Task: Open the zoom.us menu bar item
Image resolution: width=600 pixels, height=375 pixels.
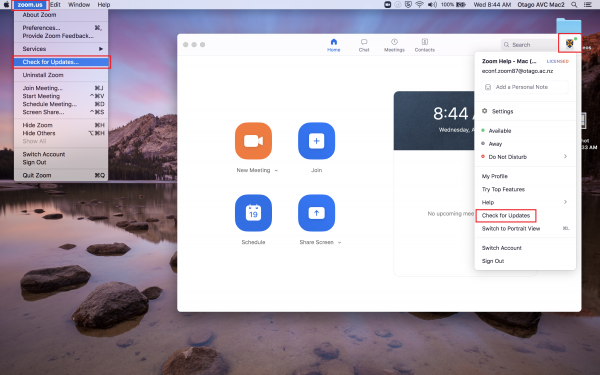Action: pyautogui.click(x=30, y=5)
